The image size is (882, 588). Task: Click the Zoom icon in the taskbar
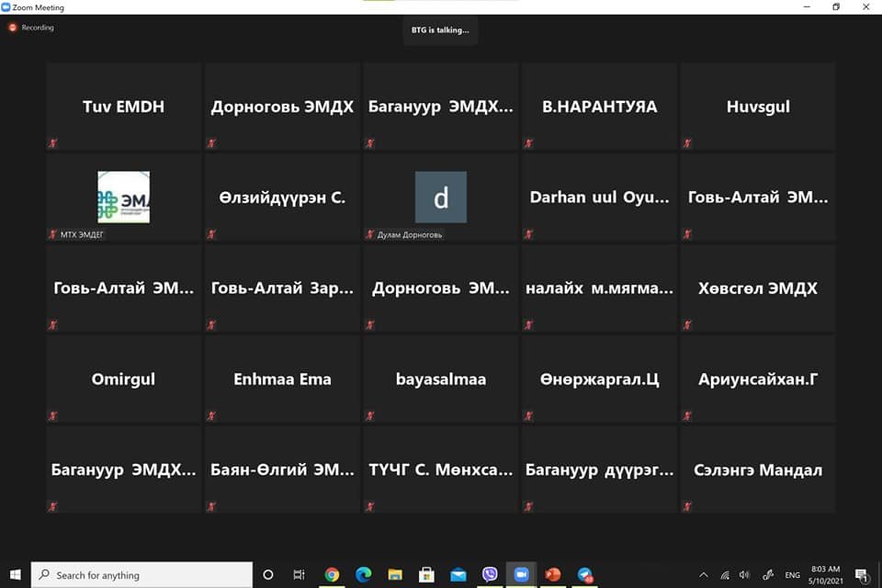(x=522, y=575)
